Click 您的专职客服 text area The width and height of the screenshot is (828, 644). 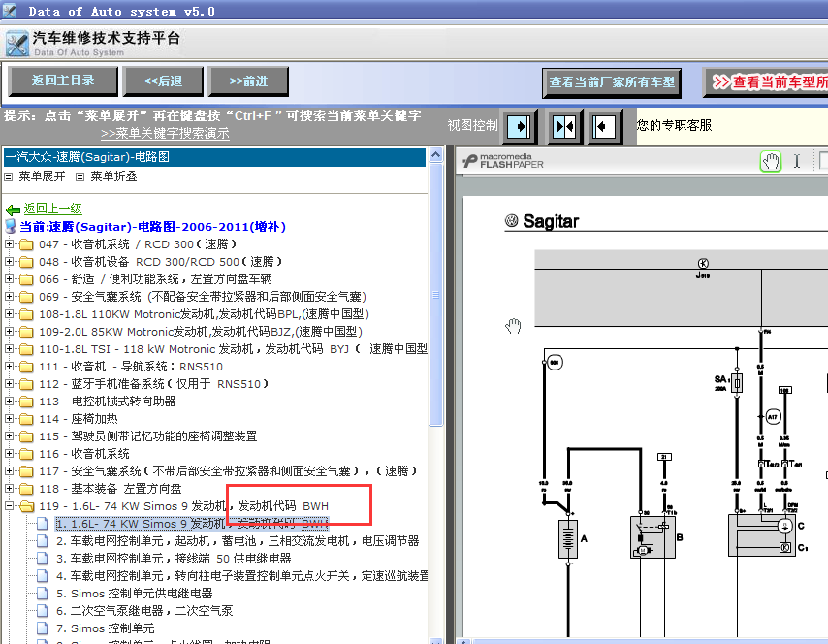pyautogui.click(x=675, y=126)
